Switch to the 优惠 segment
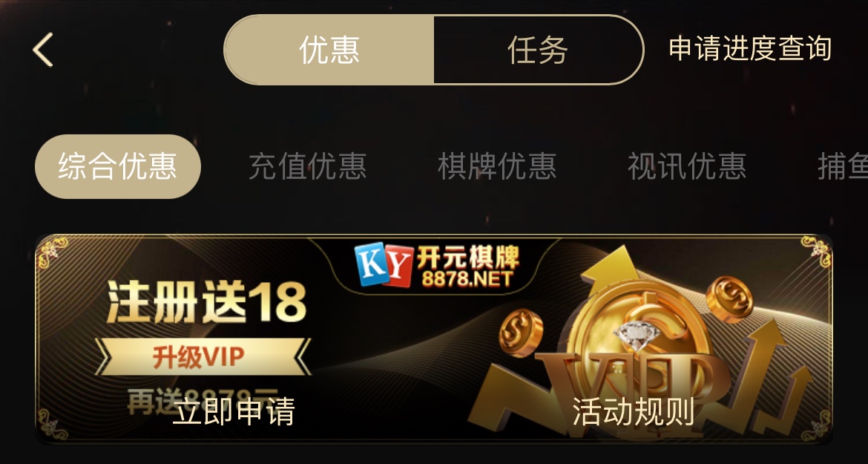 (x=329, y=50)
